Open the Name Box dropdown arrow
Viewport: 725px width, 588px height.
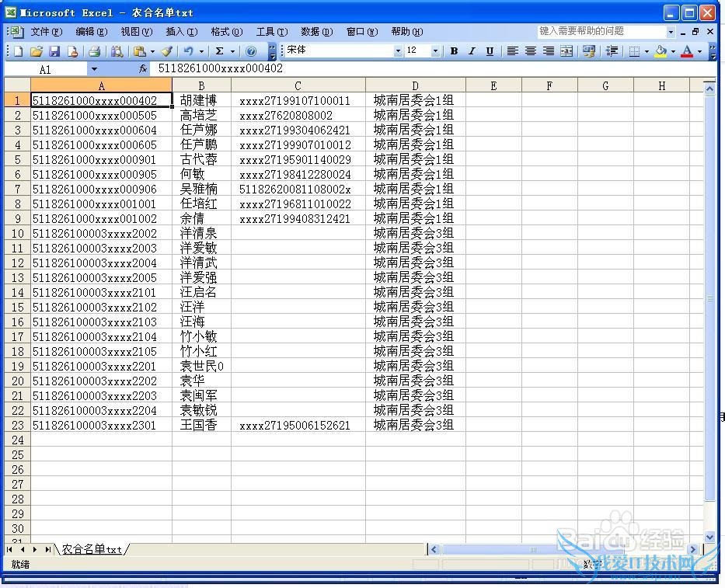[x=95, y=69]
